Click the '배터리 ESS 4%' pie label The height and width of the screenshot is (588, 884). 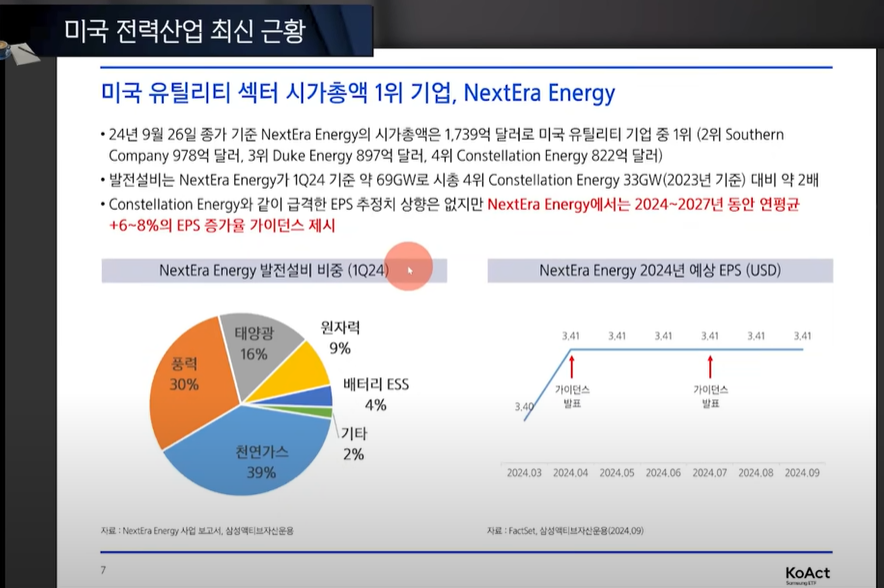pos(376,395)
